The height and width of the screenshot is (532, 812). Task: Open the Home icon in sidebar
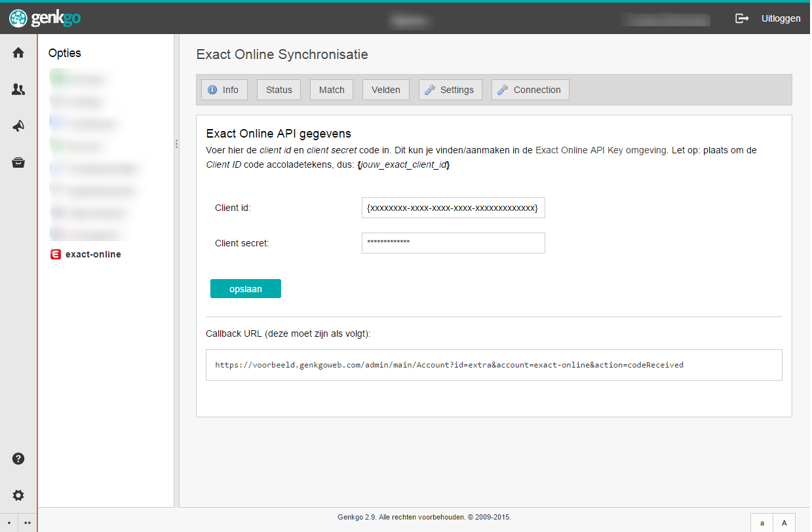pyautogui.click(x=18, y=53)
